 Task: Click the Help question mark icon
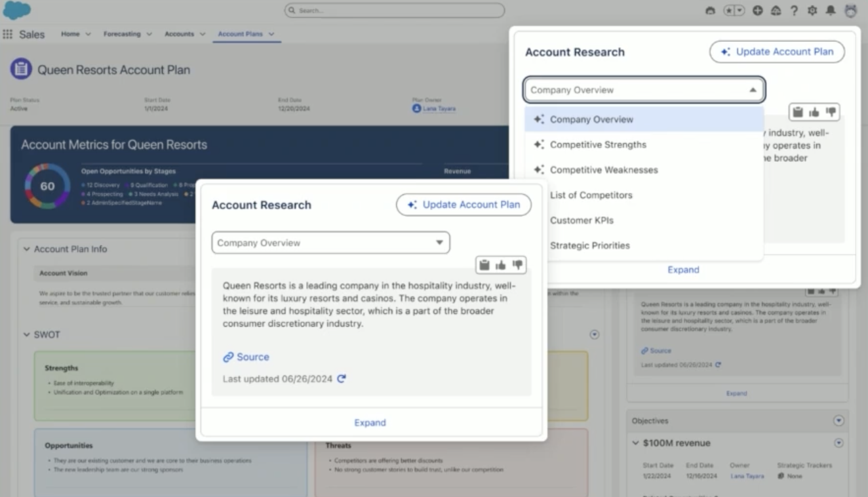pos(794,10)
